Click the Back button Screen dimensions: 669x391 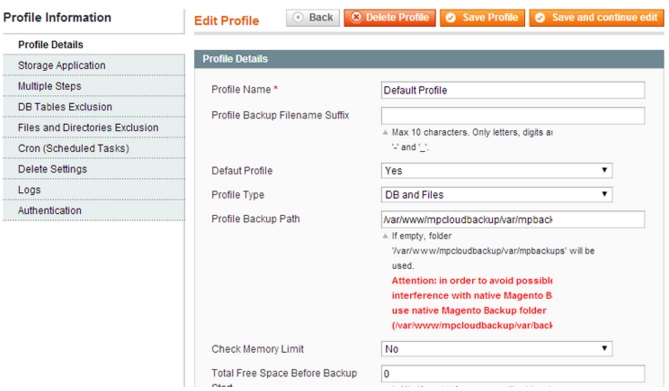point(313,18)
